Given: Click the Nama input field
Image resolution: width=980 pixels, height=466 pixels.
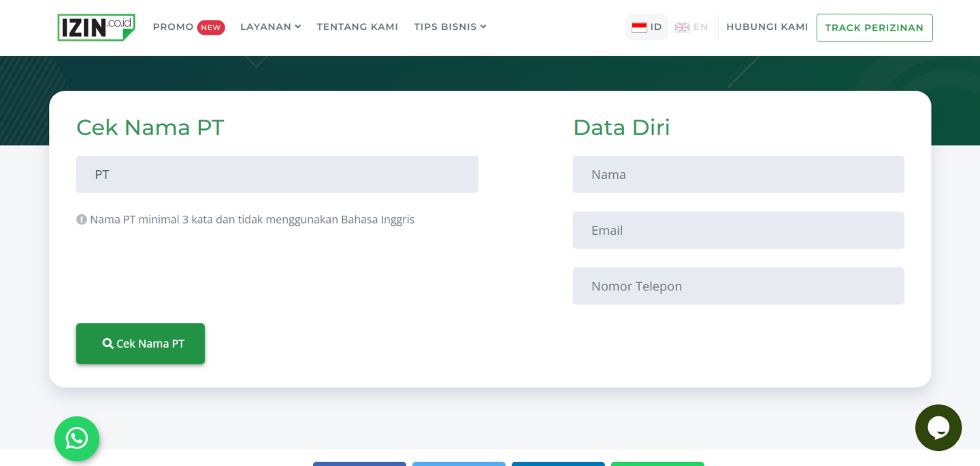Looking at the screenshot, I should point(738,174).
